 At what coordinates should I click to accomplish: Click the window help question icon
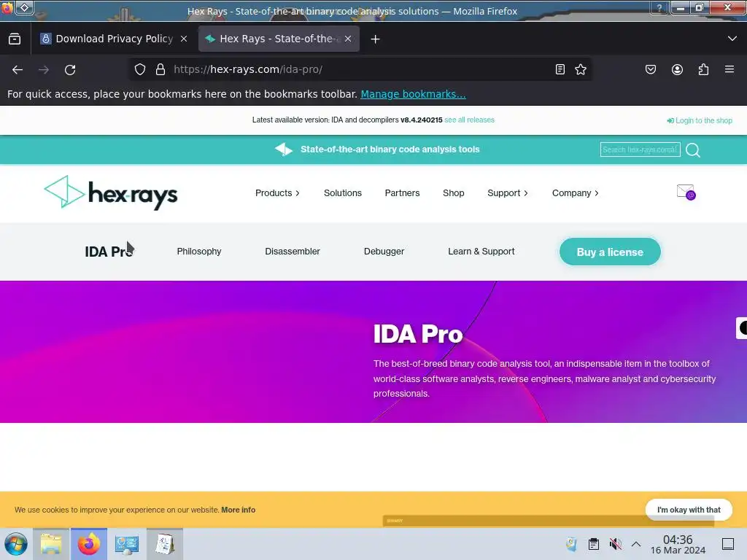coord(659,7)
